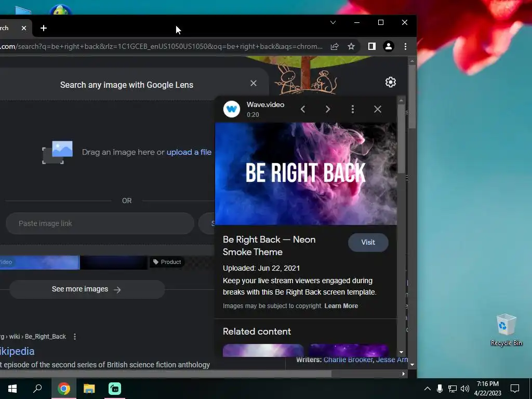Open Google quick settings gear
Viewport: 532px width, 399px height.
click(x=391, y=82)
